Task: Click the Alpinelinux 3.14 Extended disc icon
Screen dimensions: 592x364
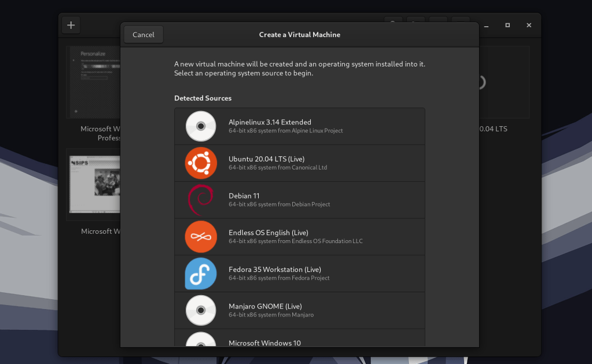Action: [201, 126]
